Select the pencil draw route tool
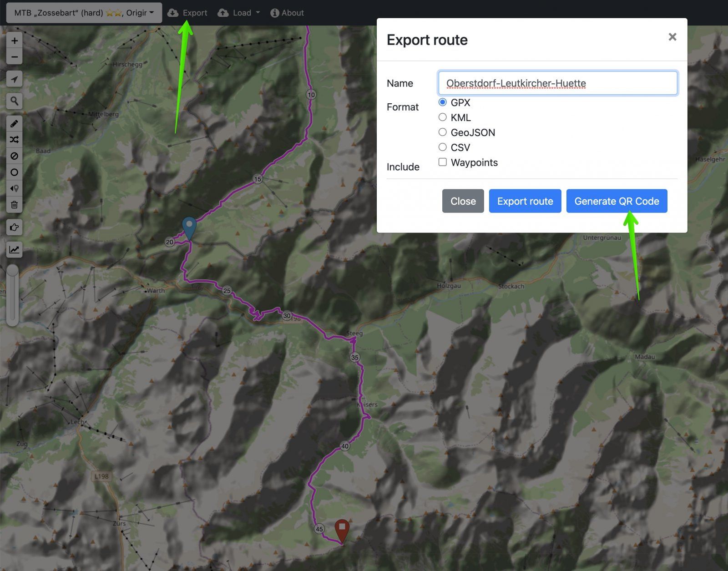 [x=14, y=124]
